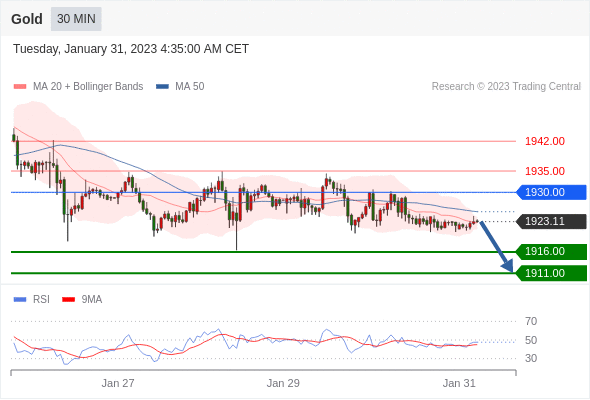The height and width of the screenshot is (400, 590).
Task: Select the RSI legend label
Action: pos(41,300)
